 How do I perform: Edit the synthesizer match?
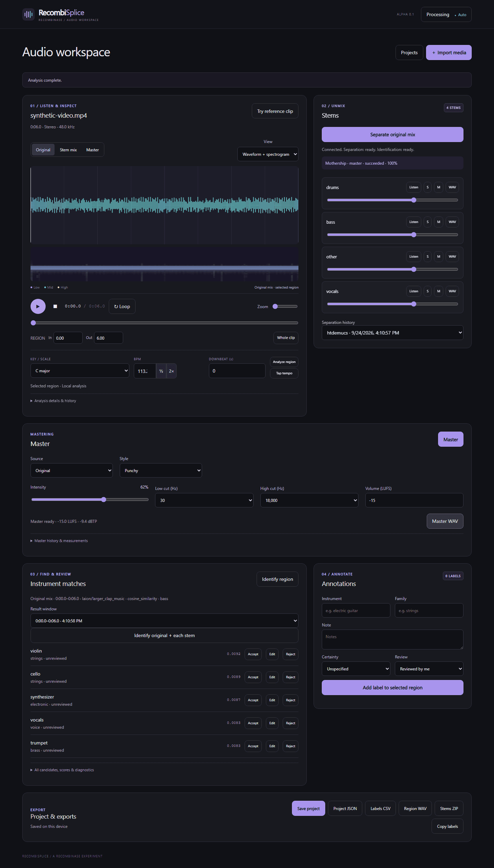[272, 700]
